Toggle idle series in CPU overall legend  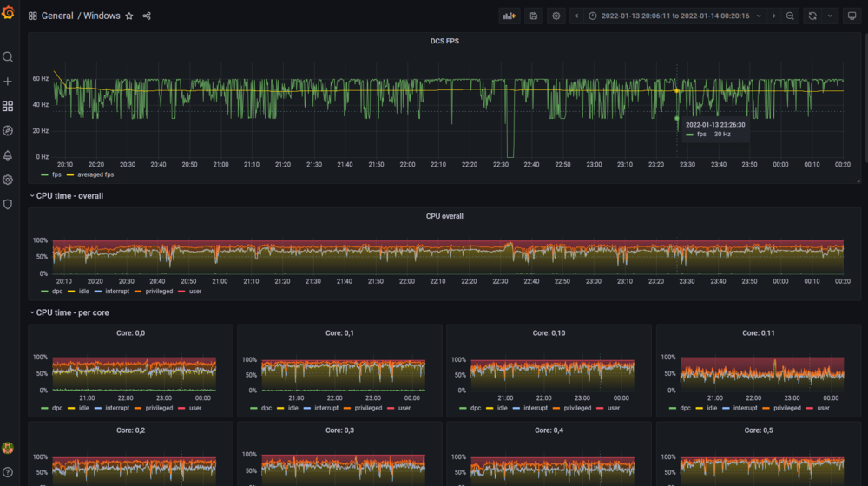point(84,292)
